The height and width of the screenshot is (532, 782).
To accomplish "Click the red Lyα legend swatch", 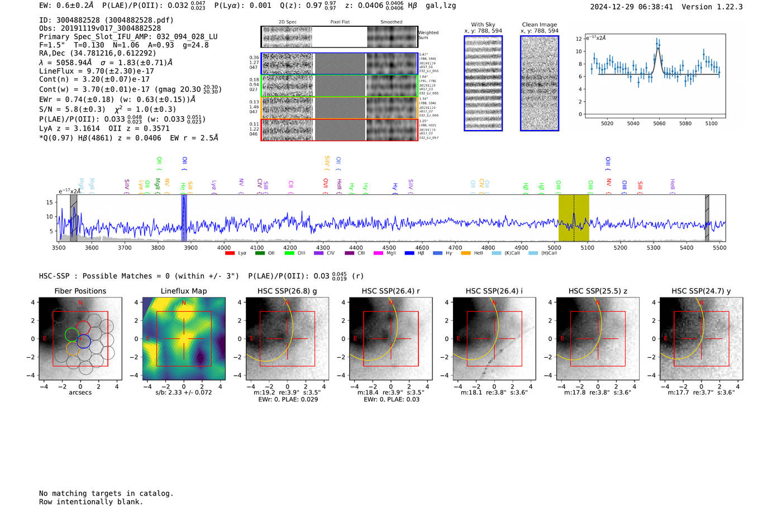I will coord(230,253).
